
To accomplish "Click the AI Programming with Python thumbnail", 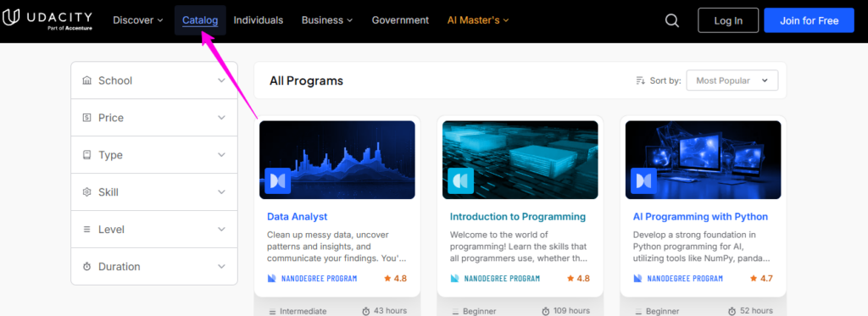I will pos(703,160).
